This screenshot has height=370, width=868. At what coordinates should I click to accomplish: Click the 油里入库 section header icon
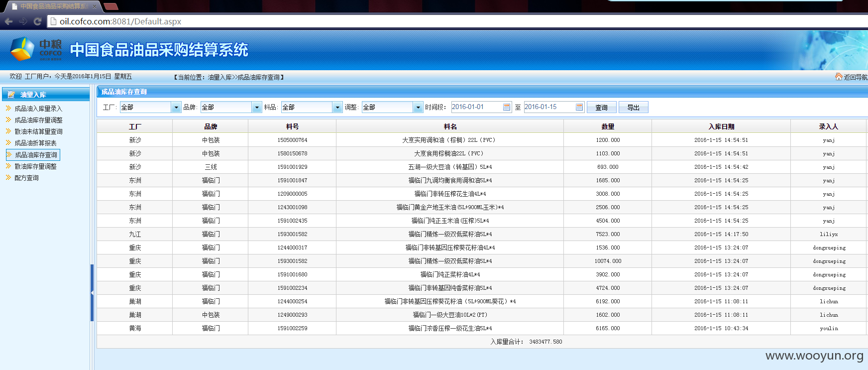point(11,95)
